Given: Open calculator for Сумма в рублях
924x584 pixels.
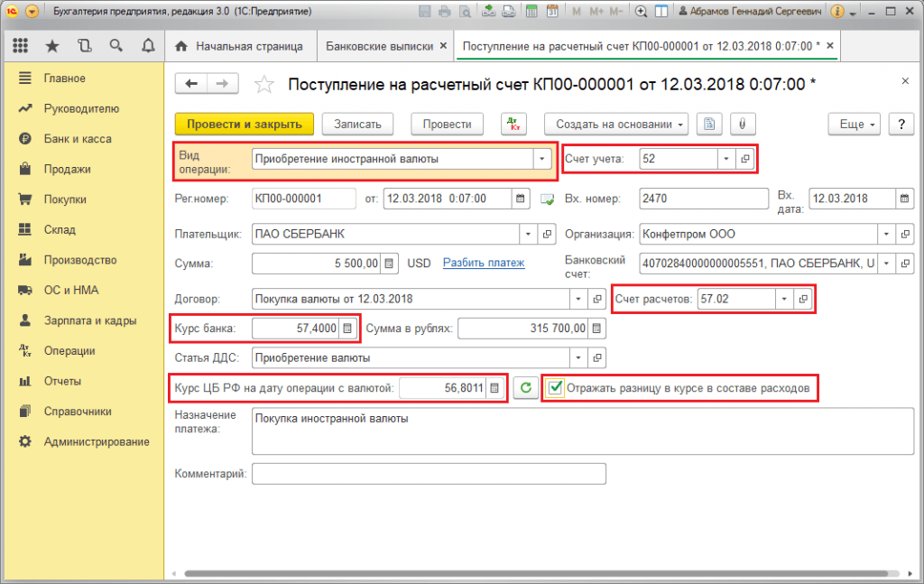Looking at the screenshot, I should 596,329.
